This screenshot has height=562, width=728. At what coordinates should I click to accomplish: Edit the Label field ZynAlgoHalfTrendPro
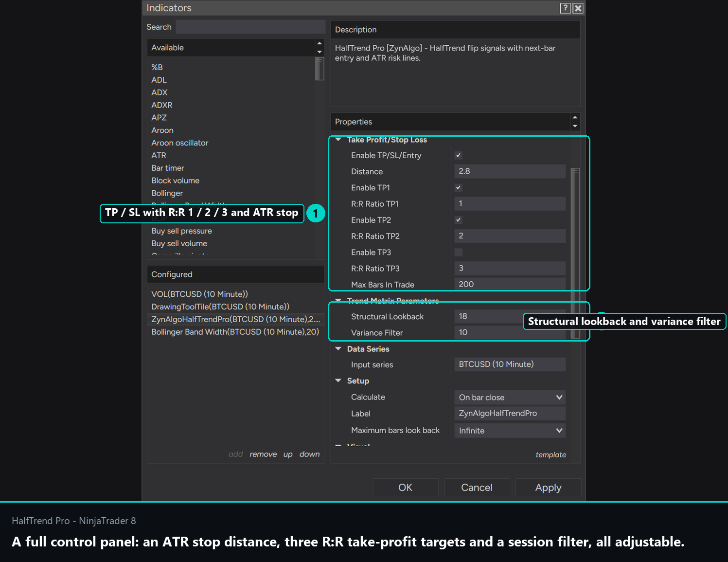click(510, 413)
